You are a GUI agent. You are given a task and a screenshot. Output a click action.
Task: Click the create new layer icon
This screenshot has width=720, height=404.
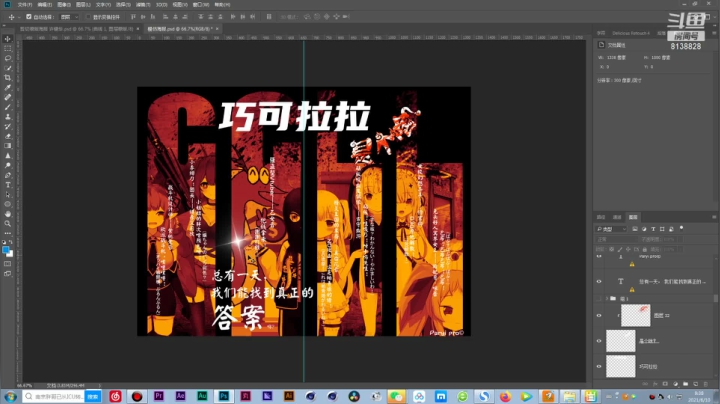tap(696, 384)
